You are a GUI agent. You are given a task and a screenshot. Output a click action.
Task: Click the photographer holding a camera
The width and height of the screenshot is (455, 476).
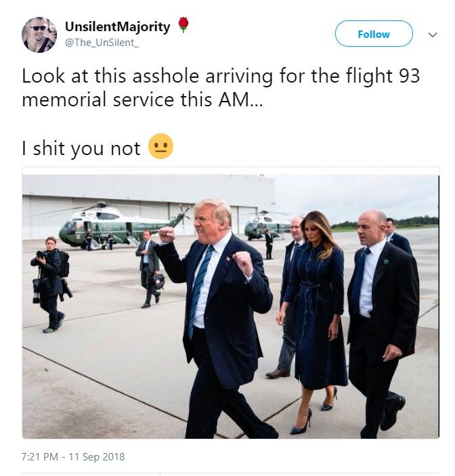pyautogui.click(x=50, y=284)
